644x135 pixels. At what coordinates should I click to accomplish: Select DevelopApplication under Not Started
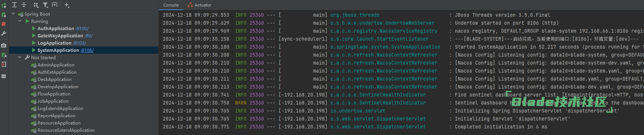[58, 86]
